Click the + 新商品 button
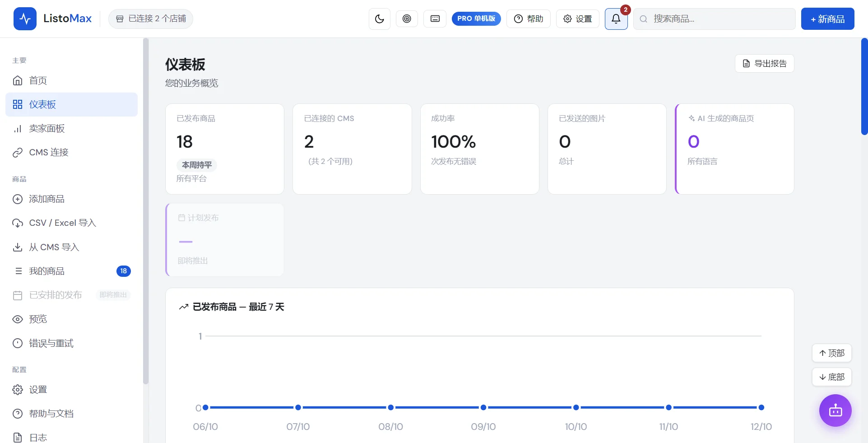Image resolution: width=868 pixels, height=443 pixels. coord(828,19)
